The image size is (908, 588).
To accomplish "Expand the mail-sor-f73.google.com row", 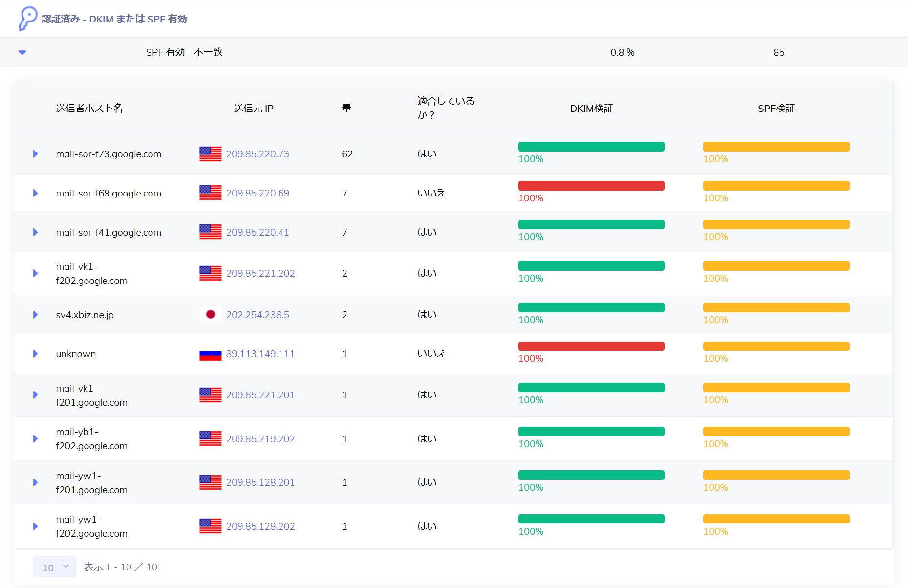I will [35, 154].
